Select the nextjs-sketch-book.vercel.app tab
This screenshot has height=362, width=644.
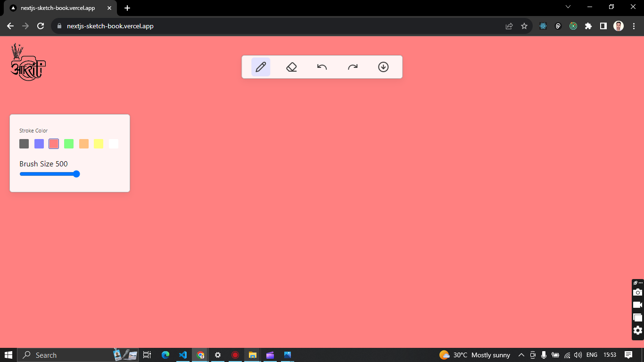pos(60,8)
